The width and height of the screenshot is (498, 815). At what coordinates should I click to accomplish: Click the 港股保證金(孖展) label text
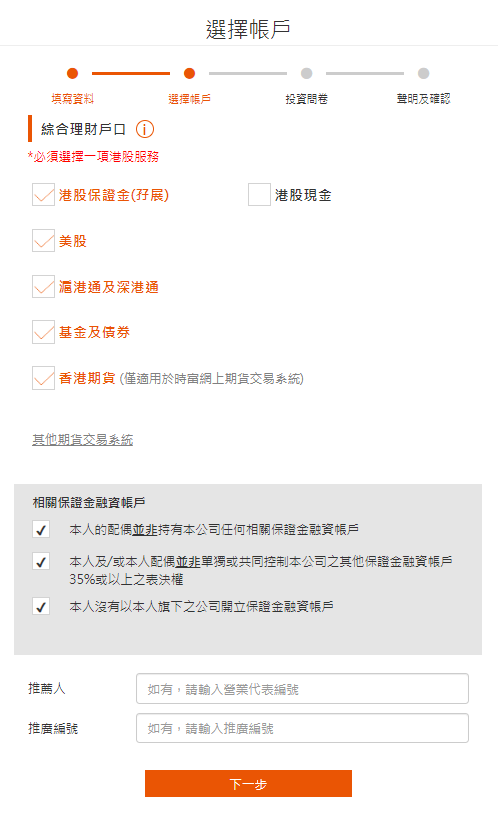click(x=114, y=195)
